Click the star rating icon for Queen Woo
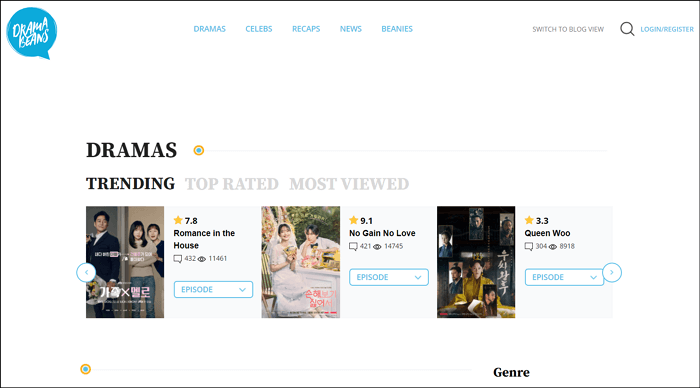The height and width of the screenshot is (388, 700). pos(529,220)
